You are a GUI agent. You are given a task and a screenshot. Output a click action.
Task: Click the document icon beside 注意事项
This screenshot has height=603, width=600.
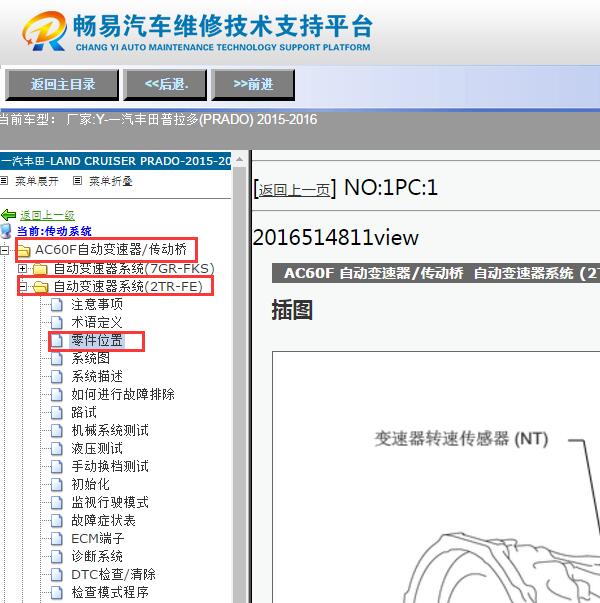pos(57,305)
